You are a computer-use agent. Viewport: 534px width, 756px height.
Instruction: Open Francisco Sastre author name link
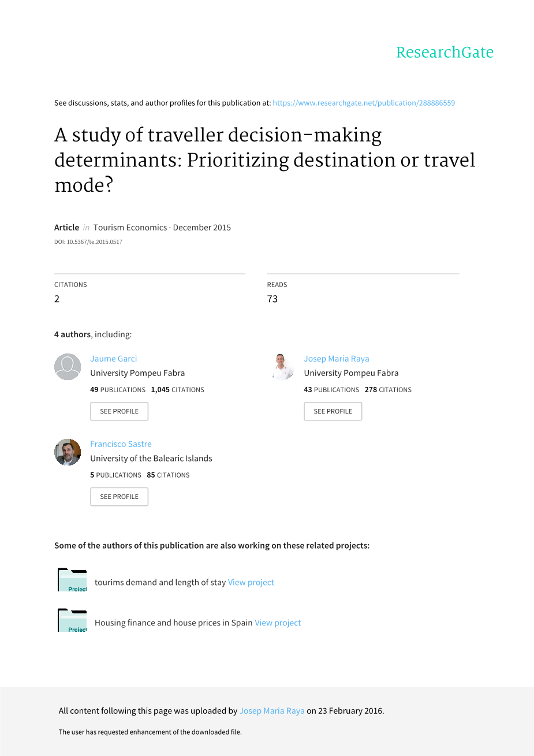tap(121, 444)
